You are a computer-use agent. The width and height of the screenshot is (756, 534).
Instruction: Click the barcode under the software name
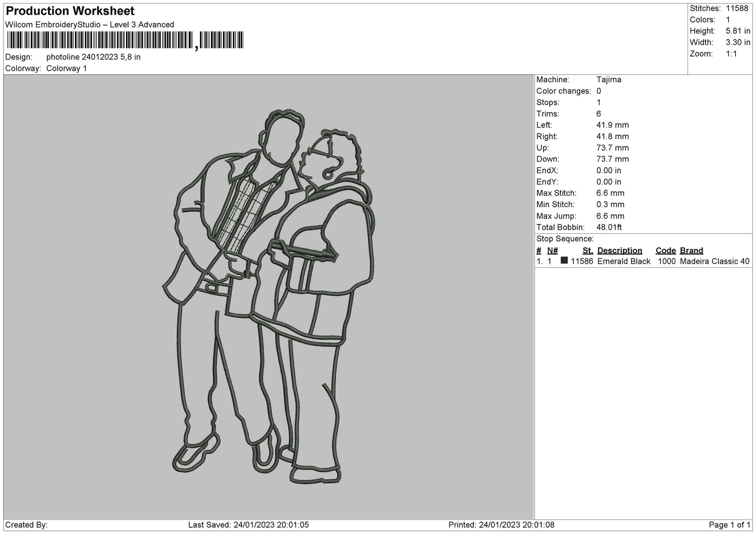point(125,40)
